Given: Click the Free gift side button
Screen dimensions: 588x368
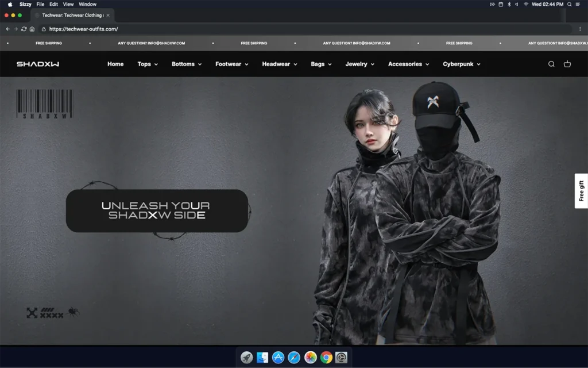Looking at the screenshot, I should click(x=581, y=191).
